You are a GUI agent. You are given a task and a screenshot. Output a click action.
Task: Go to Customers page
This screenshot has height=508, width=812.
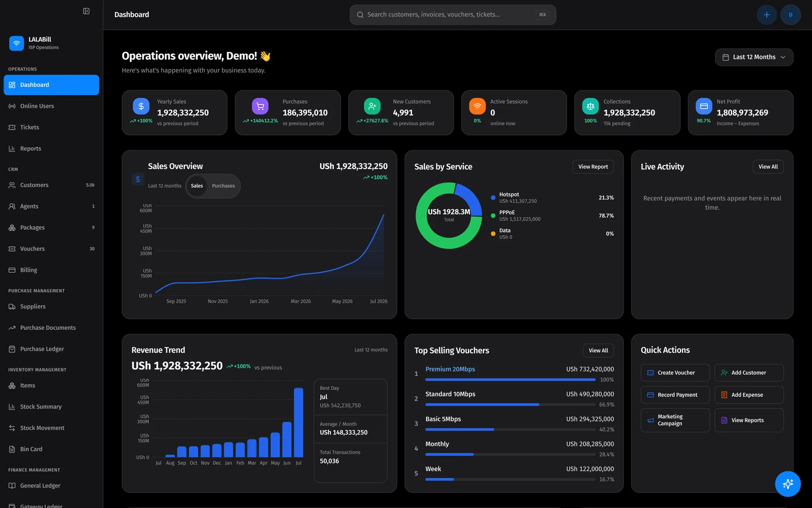click(51, 185)
